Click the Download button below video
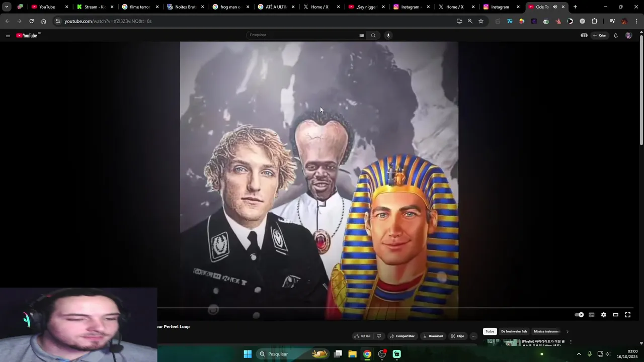 tap(433, 336)
